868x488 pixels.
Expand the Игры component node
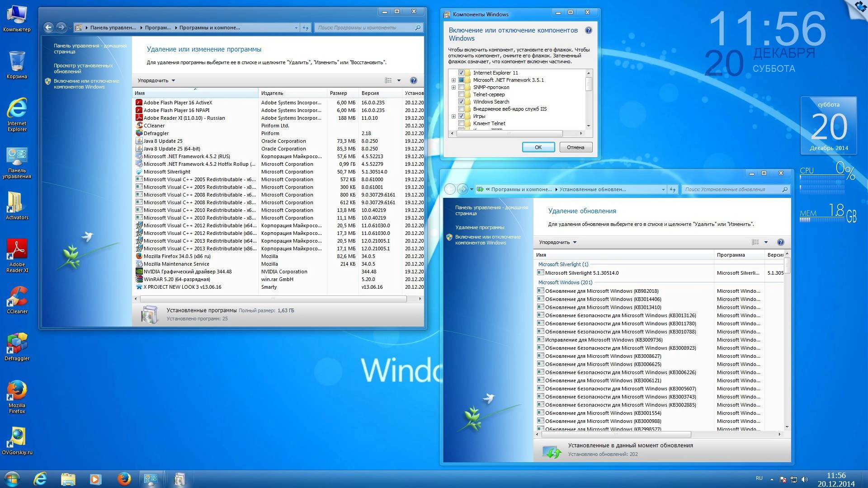tap(453, 116)
